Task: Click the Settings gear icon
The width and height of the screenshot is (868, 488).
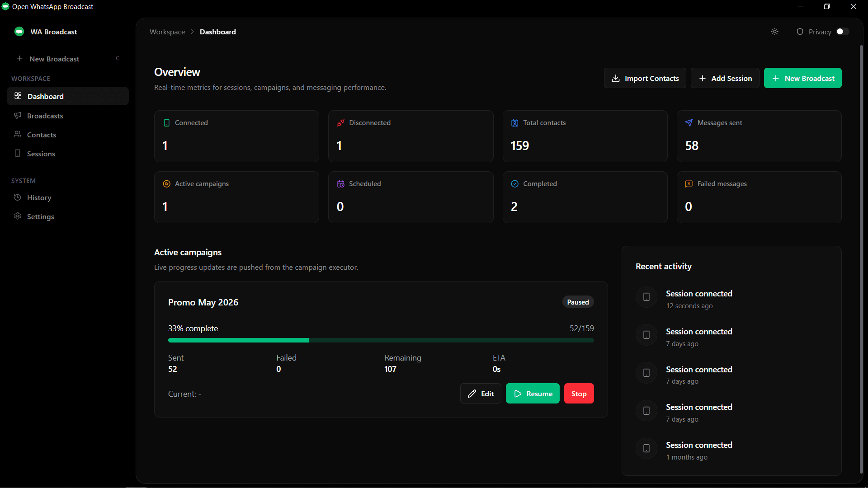Action: (x=18, y=216)
